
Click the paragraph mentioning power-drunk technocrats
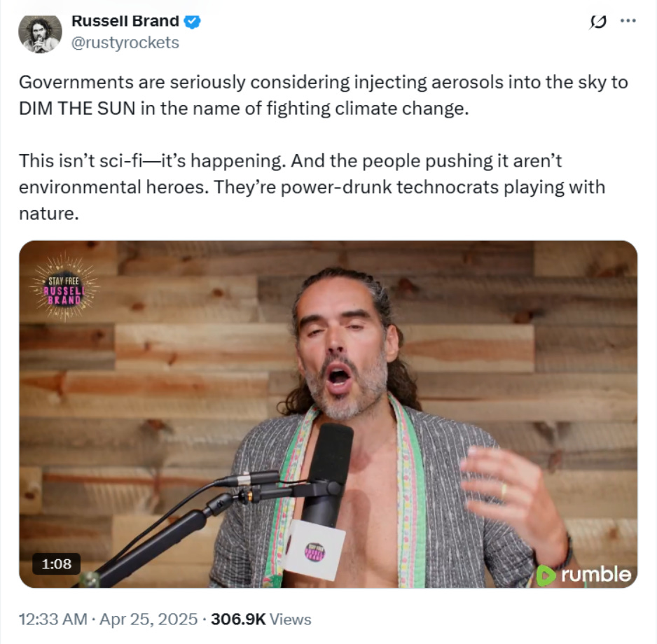pos(312,187)
